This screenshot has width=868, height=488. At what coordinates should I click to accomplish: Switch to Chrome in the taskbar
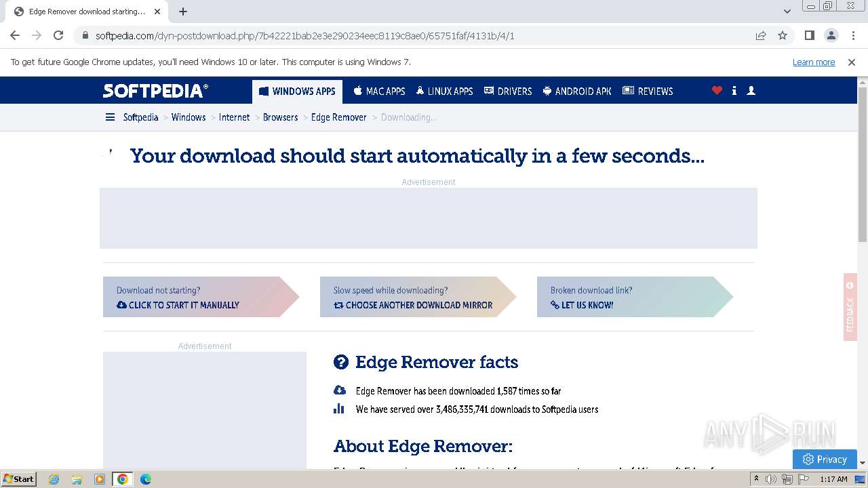(123, 479)
